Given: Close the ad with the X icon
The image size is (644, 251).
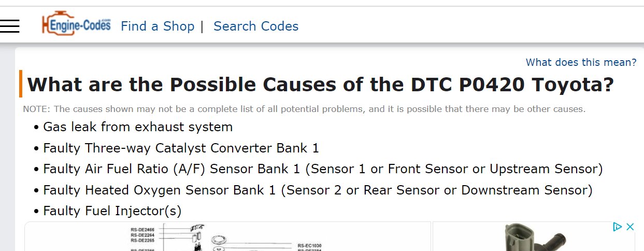Looking at the screenshot, I should [x=630, y=227].
